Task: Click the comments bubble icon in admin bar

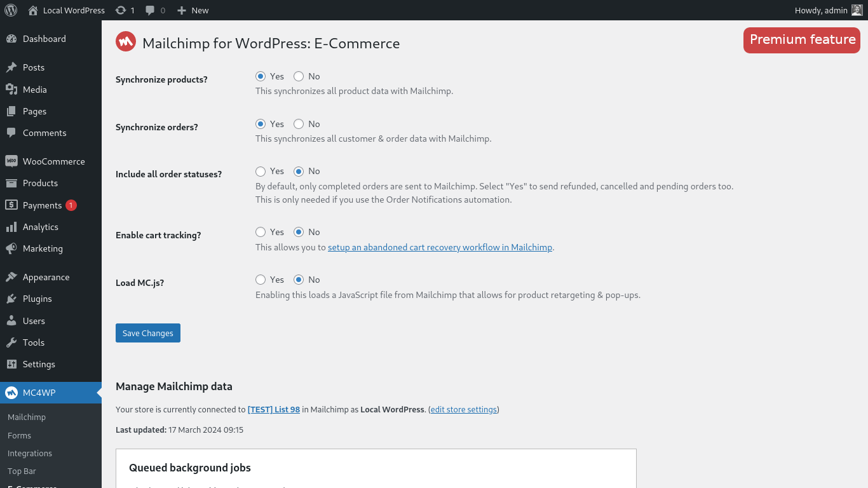Action: point(150,10)
